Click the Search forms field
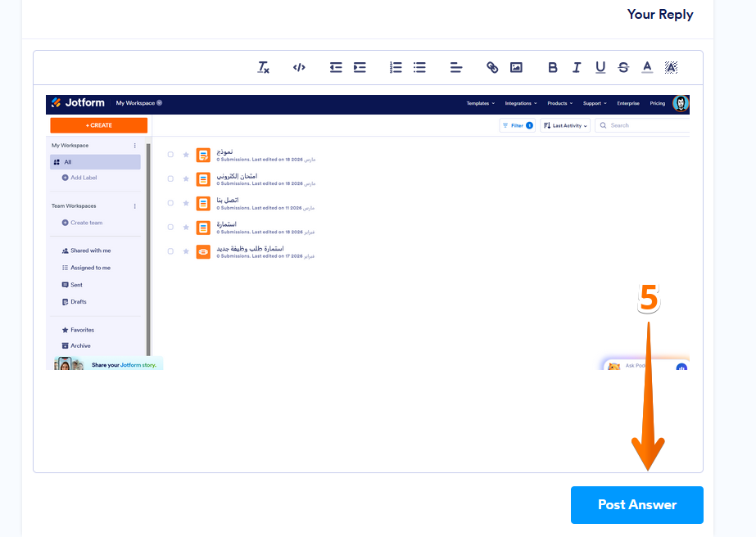 (642, 125)
